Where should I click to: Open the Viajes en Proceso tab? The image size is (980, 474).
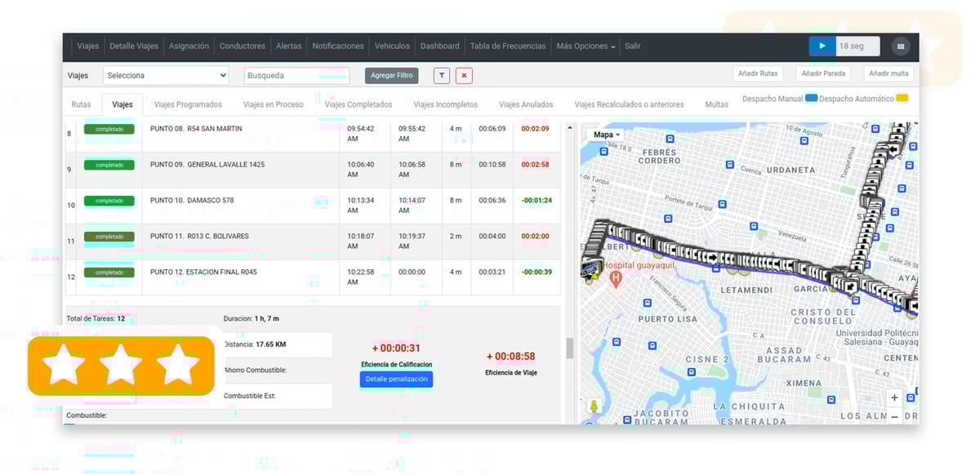pyautogui.click(x=274, y=104)
